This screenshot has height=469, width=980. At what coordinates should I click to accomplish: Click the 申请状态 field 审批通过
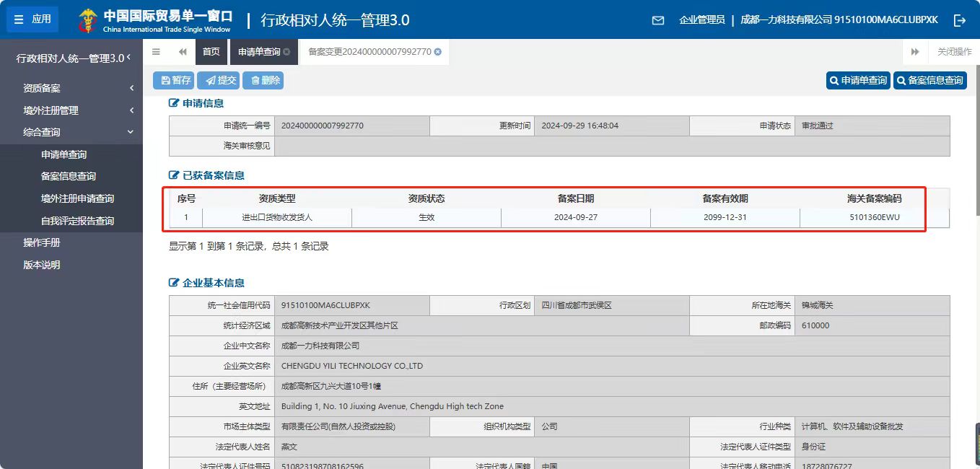(x=872, y=126)
